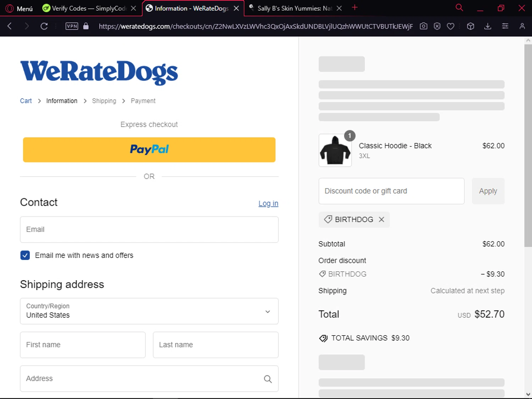This screenshot has height=399, width=532.
Task: Toggle the VPN badge in address bar
Action: pyautogui.click(x=72, y=26)
